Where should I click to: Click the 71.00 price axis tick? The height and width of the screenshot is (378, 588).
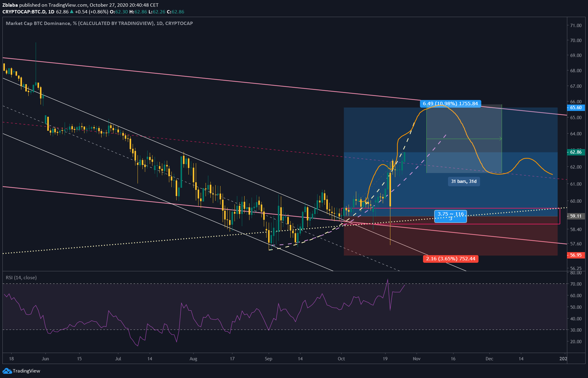(576, 25)
